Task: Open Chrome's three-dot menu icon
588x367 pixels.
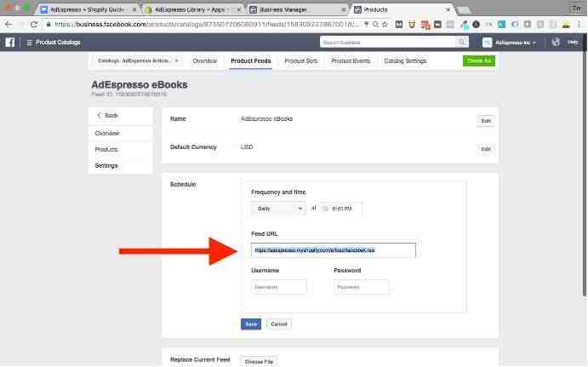Action: (579, 25)
